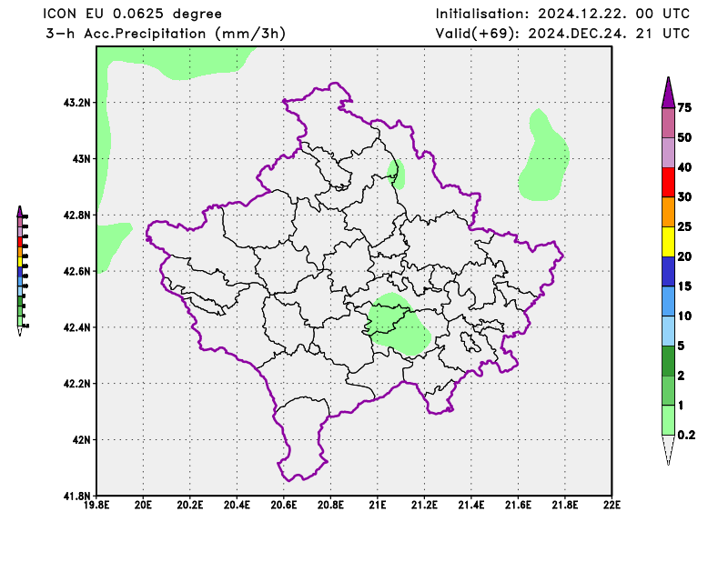This screenshot has height=562, width=728.
Task: Click the '42.6N' latitude label
Action: 77,271
